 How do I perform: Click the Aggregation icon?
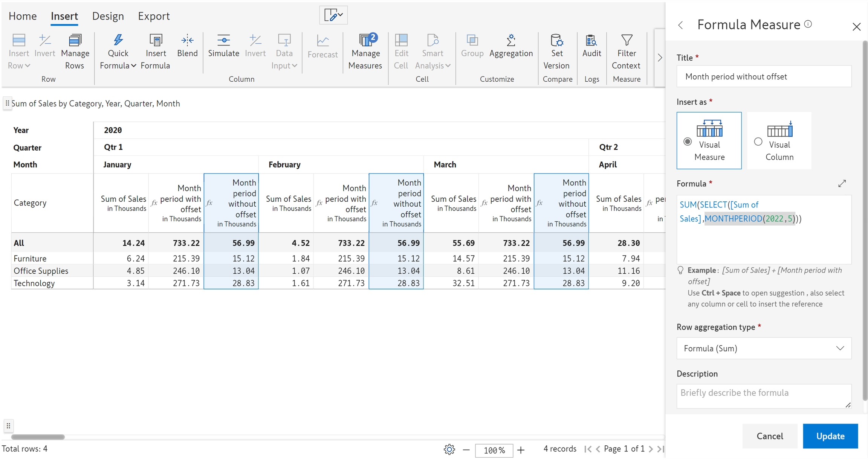[x=511, y=41]
